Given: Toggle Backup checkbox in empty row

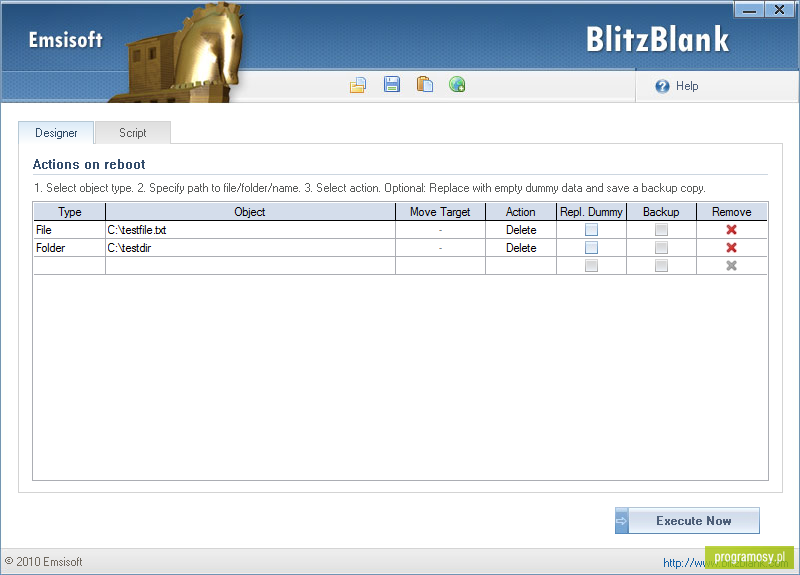Looking at the screenshot, I should click(x=661, y=265).
